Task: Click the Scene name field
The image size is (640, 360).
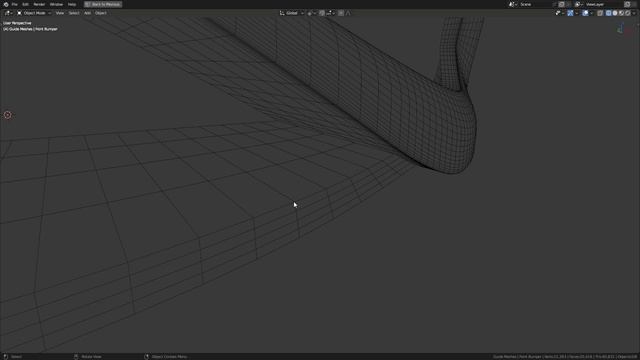Action: (536, 4)
